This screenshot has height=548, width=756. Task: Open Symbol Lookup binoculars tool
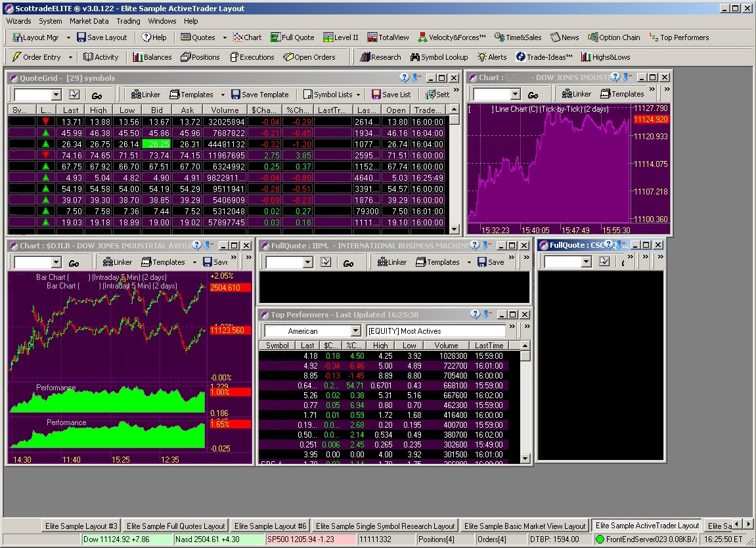click(439, 57)
